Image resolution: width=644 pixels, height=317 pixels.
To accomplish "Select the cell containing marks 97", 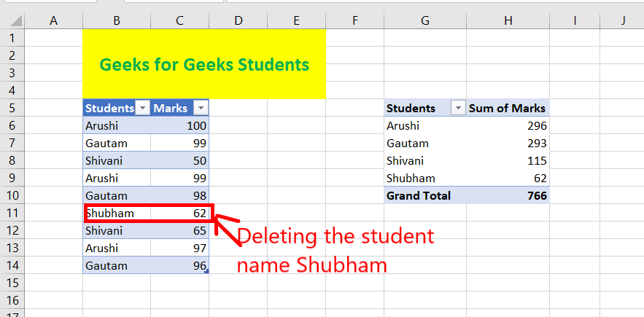I will (179, 248).
